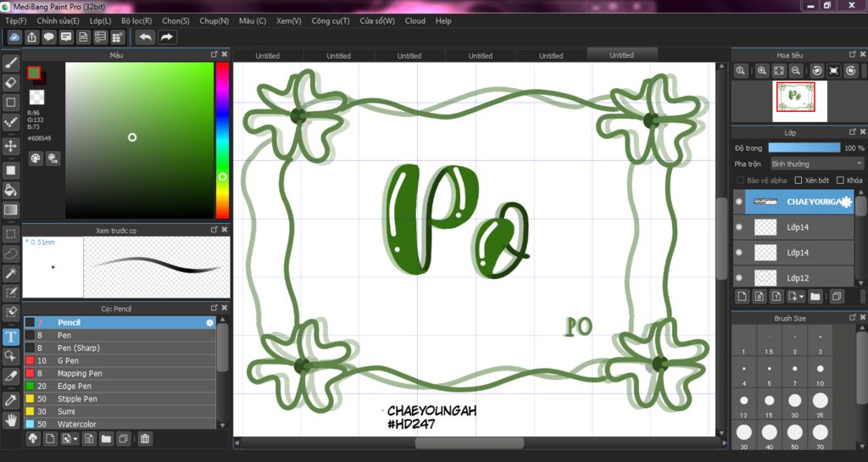Choose brush size 10 preset

tap(820, 372)
